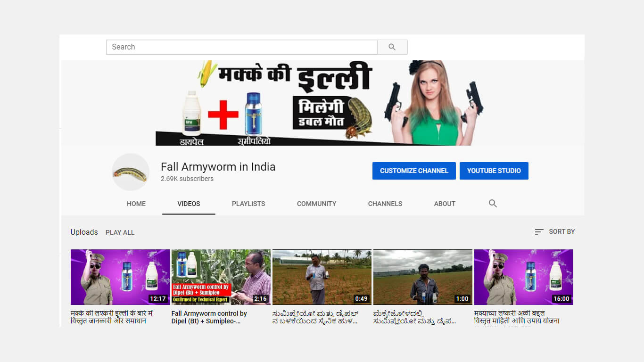Viewport: 644px width, 362px height.
Task: Click the Customize Channel button
Action: tap(414, 171)
